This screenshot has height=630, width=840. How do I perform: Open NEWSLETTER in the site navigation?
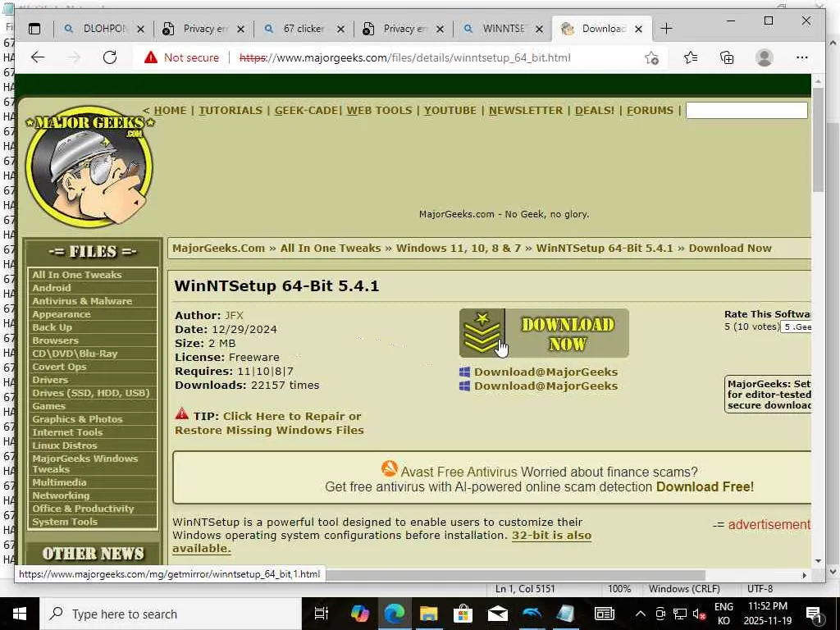point(526,111)
